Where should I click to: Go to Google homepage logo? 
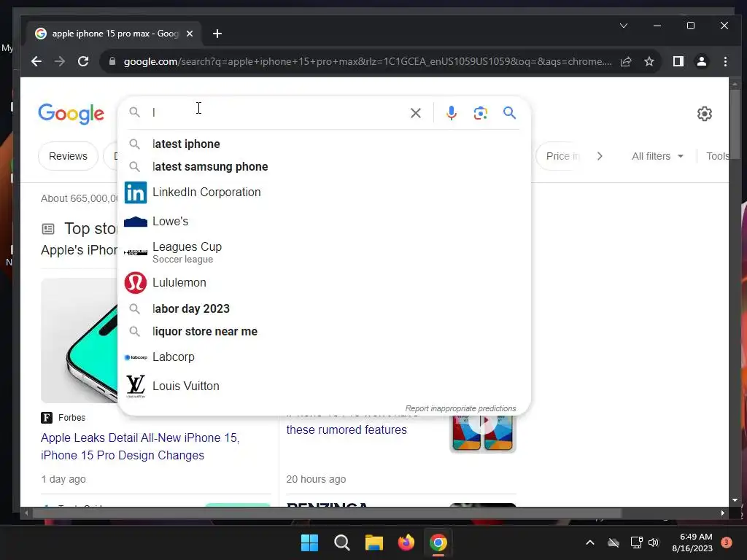pyautogui.click(x=71, y=114)
